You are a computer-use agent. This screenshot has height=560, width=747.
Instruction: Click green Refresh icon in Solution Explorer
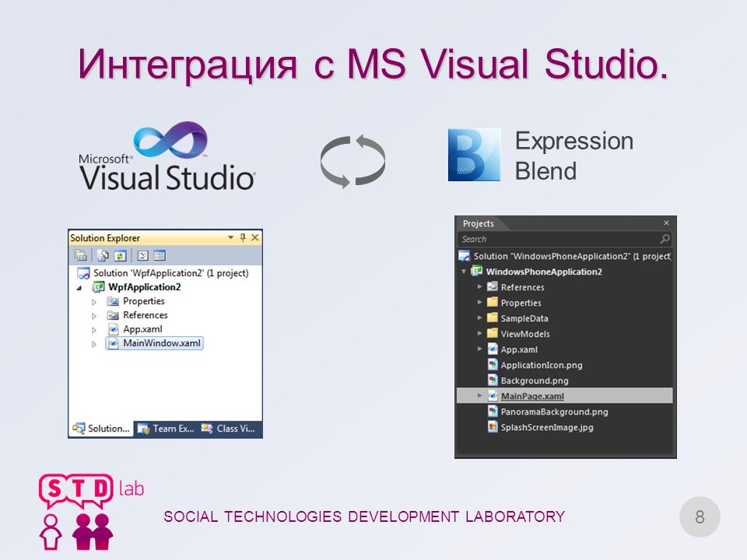(x=120, y=255)
